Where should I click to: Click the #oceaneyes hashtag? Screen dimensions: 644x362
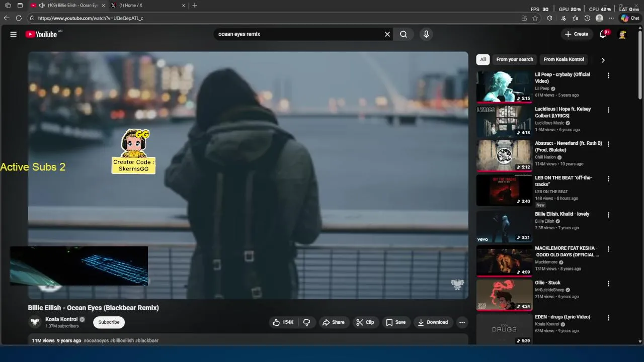[96, 341]
